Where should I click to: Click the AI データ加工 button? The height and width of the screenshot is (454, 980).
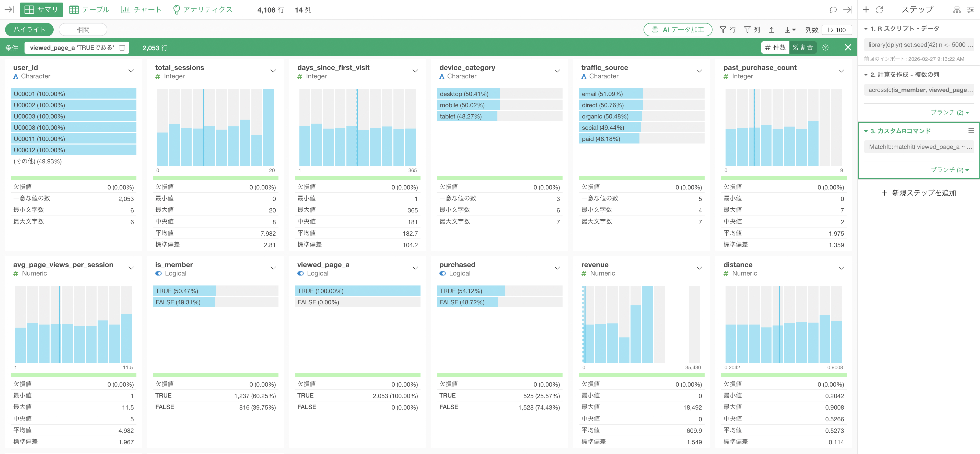point(678,30)
